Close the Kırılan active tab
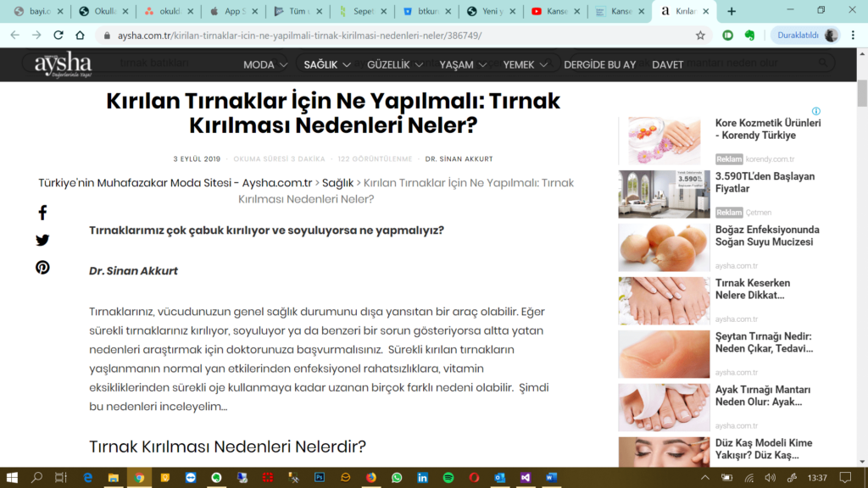868x488 pixels. click(706, 11)
